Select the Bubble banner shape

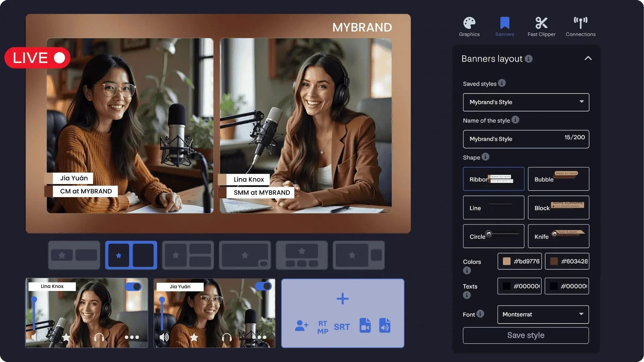[558, 179]
